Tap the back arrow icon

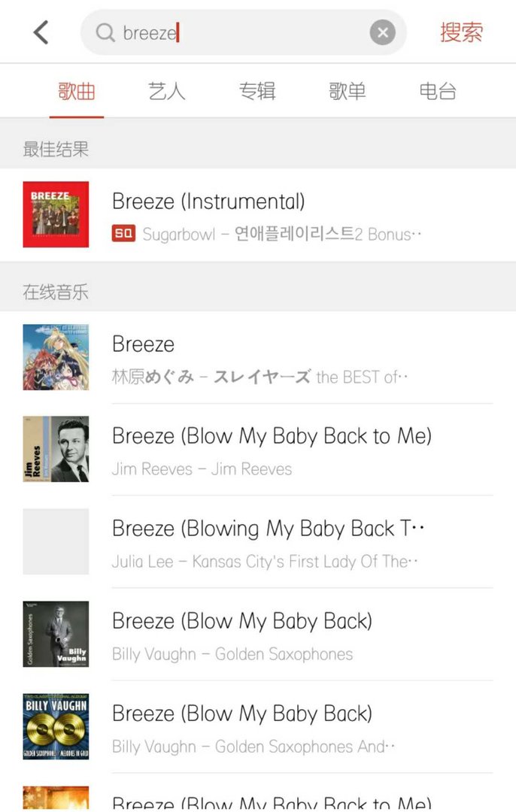41,32
